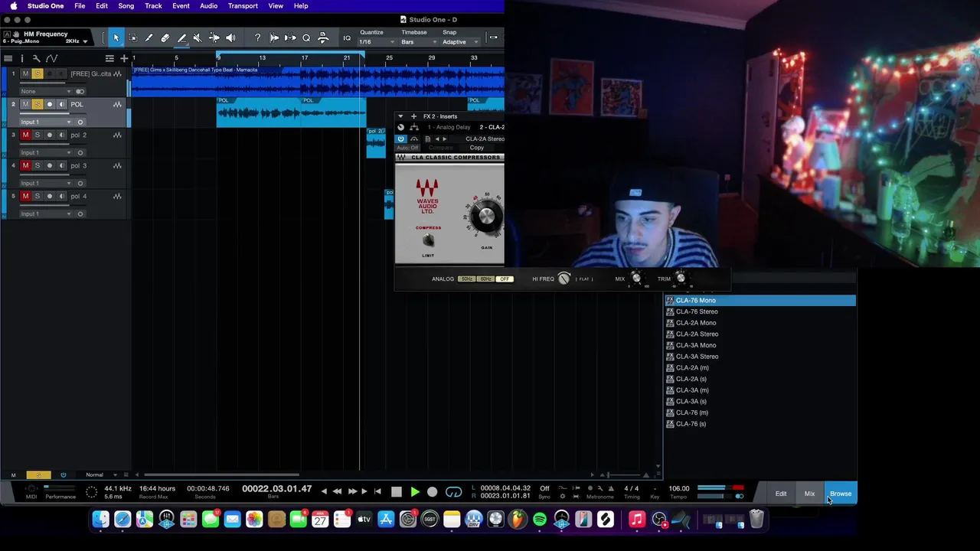Select the Range tool
980x551 pixels.
coord(132,37)
